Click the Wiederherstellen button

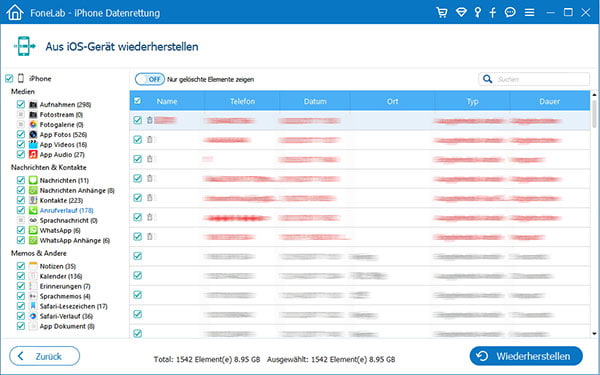pos(526,356)
